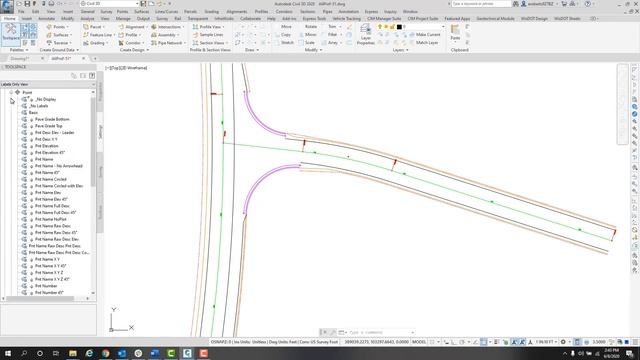The image size is (640, 360).
Task: Click the Parcel tool
Action: point(93,27)
